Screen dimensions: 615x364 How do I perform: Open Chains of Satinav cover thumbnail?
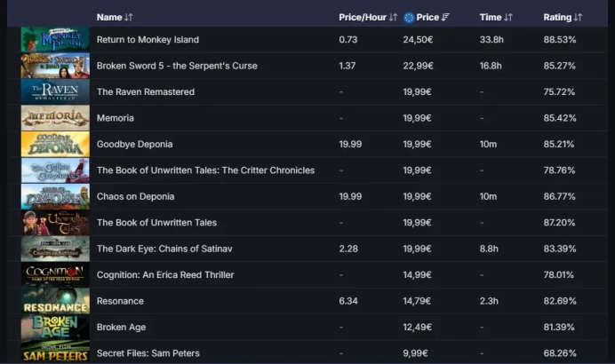(x=55, y=249)
